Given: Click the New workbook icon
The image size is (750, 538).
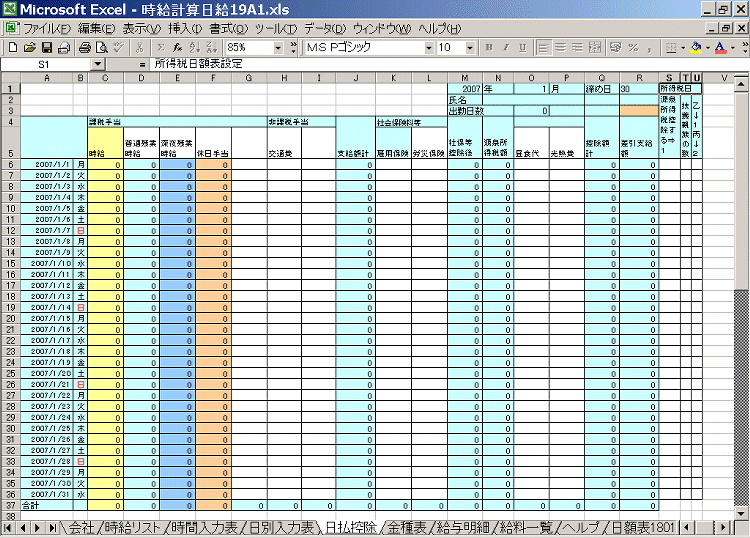Looking at the screenshot, I should (12, 47).
